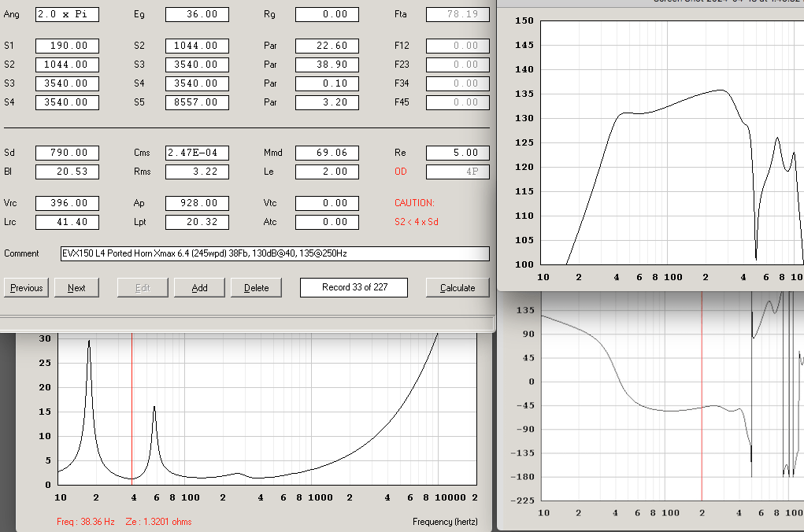Edit the S1 area value 190.00
The image size is (804, 532).
click(67, 46)
